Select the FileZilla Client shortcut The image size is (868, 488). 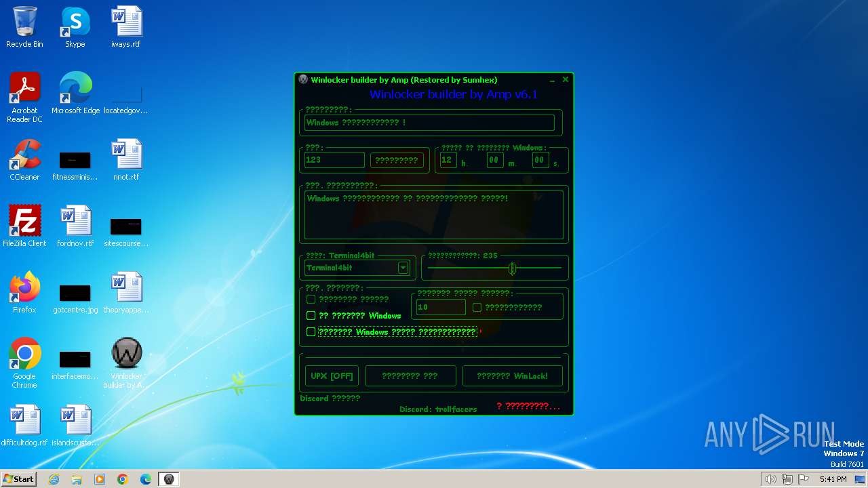[24, 226]
